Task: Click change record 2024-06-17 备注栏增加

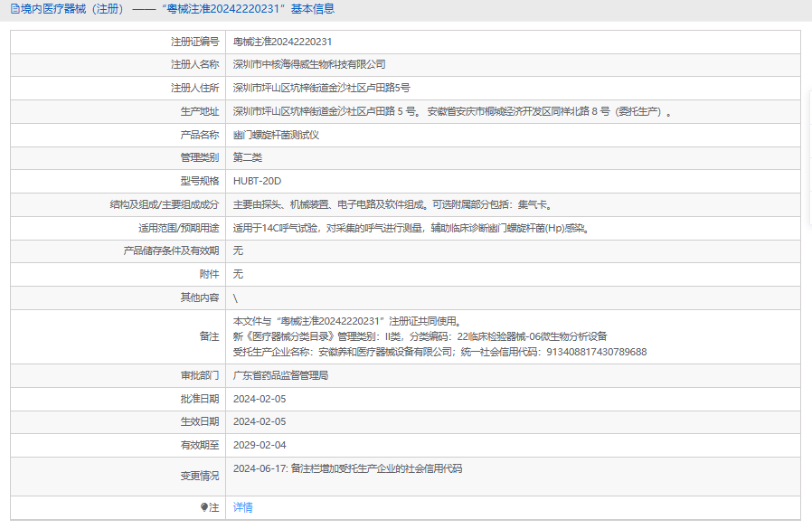Action: click(x=347, y=468)
